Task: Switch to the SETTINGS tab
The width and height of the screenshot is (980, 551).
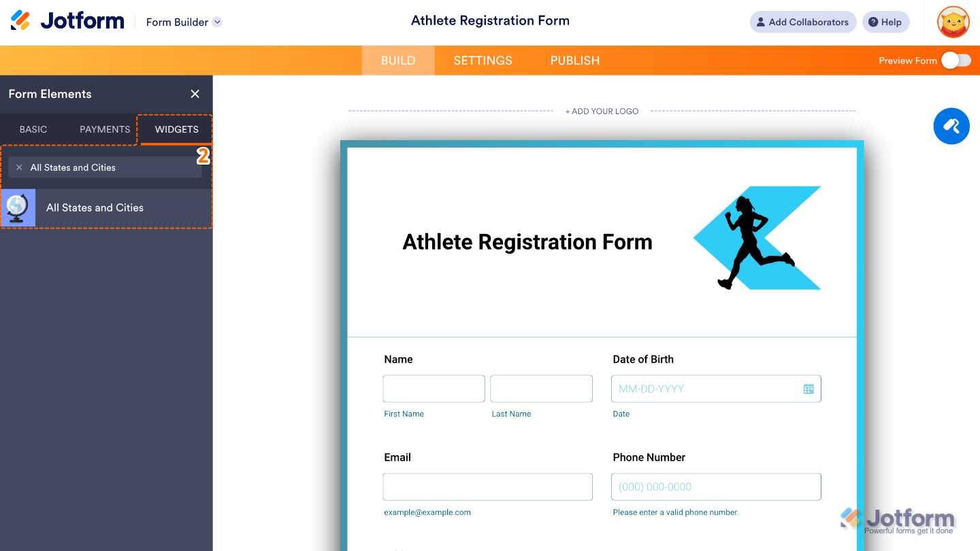Action: [x=483, y=60]
